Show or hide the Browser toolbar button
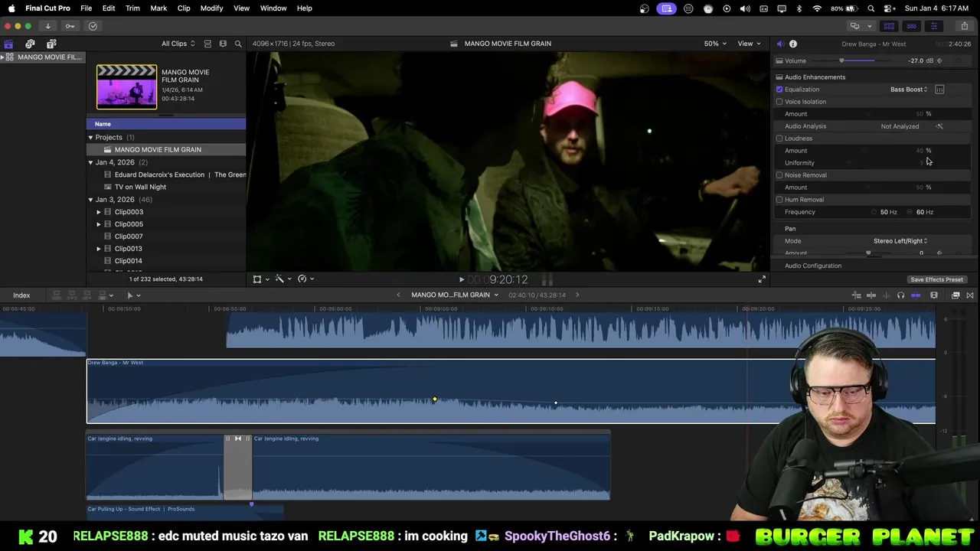 tap(889, 26)
